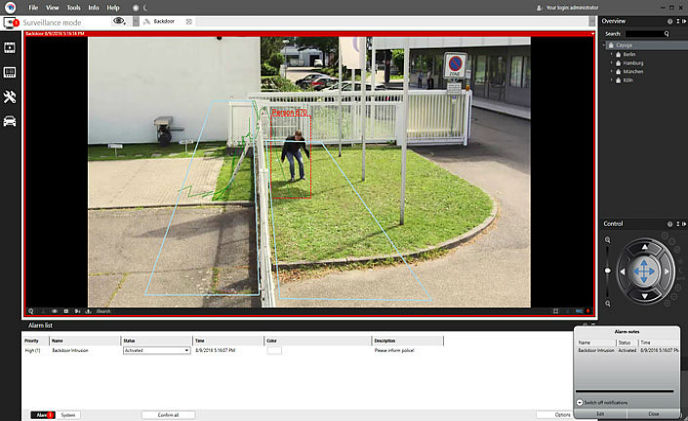Image resolution: width=688 pixels, height=421 pixels.
Task: Open the File menu
Action: [33, 7]
